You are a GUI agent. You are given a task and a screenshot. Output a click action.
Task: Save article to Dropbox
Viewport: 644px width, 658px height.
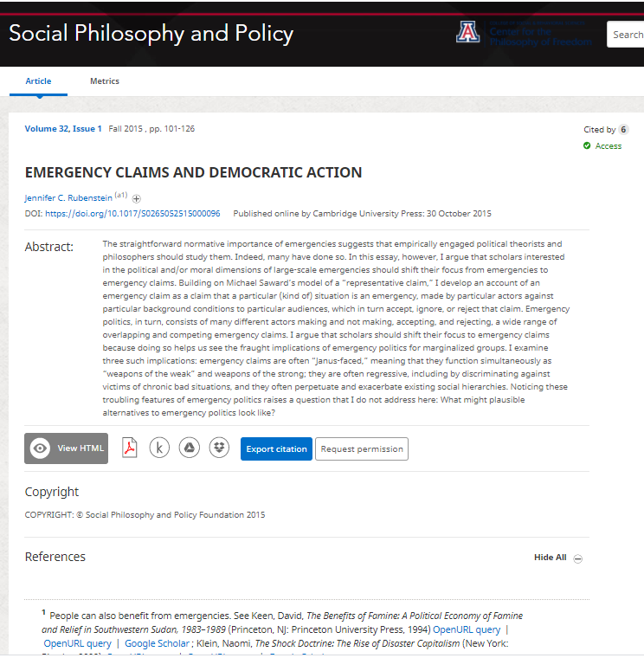click(219, 448)
